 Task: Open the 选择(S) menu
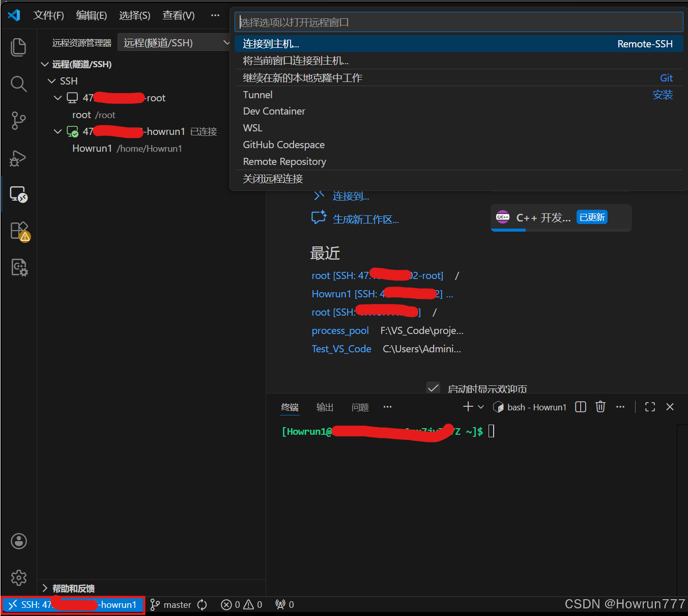pos(135,15)
